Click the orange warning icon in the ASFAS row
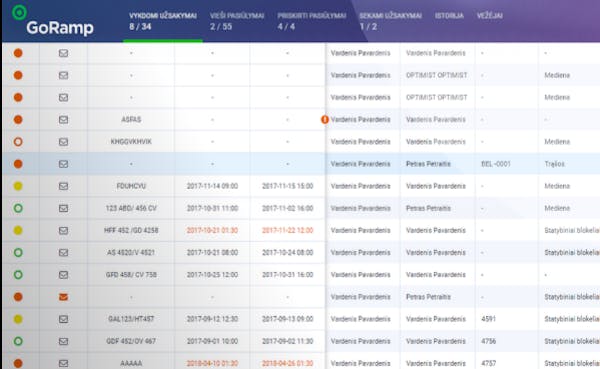Screen dimensions: 600x369 324,120
